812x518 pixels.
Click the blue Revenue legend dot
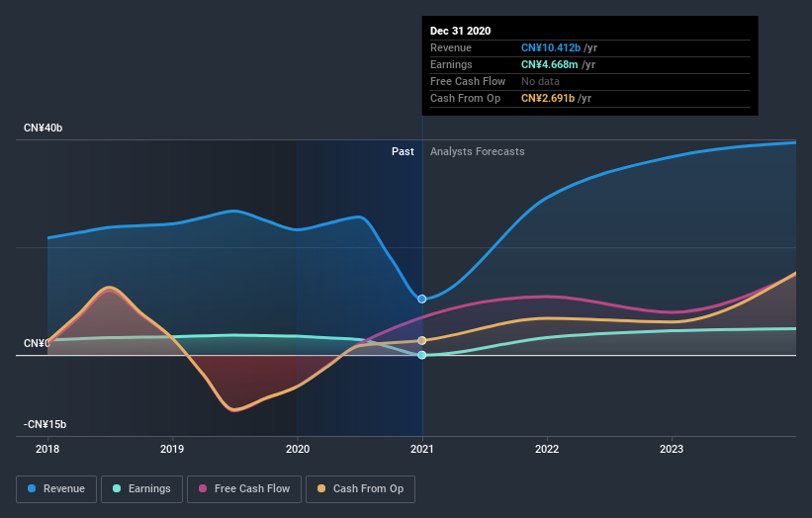pyautogui.click(x=32, y=488)
